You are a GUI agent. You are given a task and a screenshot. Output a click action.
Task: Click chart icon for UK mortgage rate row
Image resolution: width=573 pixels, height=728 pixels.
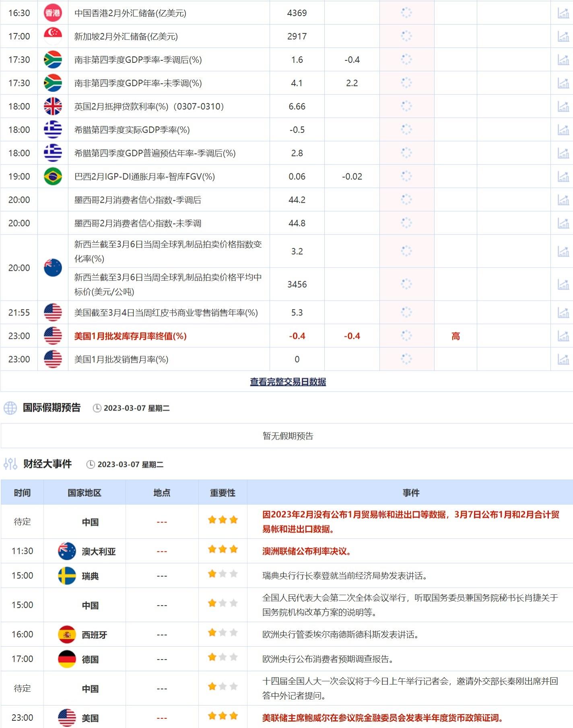(563, 107)
